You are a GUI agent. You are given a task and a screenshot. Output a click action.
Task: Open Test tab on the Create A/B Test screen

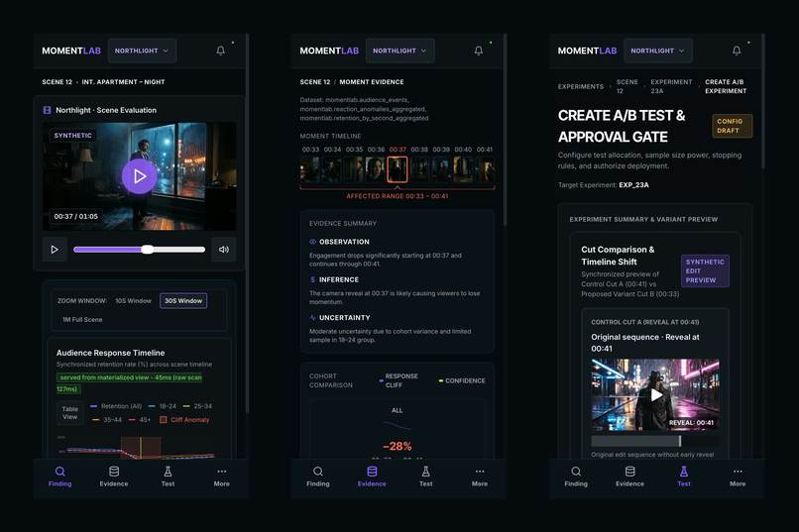684,477
